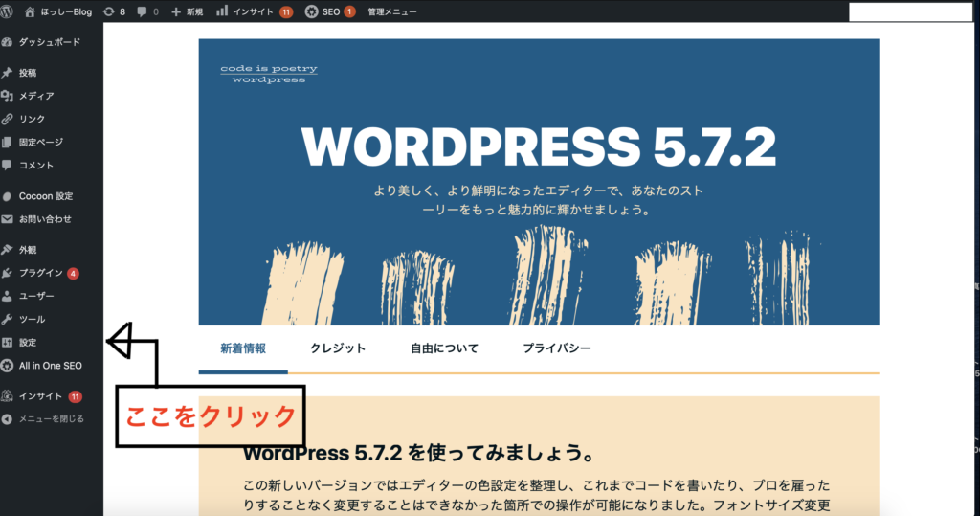The height and width of the screenshot is (516, 980).
Task: Click the プラグイン badge showing 4
Action: 73,274
